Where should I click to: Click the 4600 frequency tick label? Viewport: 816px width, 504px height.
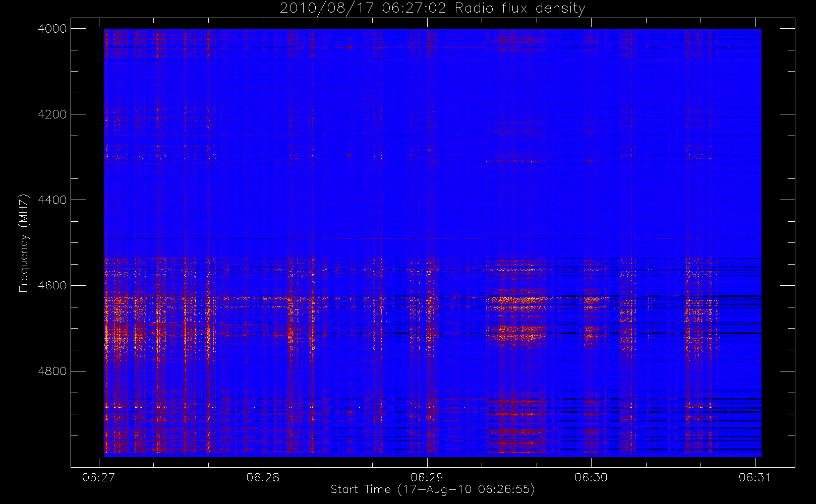(x=52, y=286)
